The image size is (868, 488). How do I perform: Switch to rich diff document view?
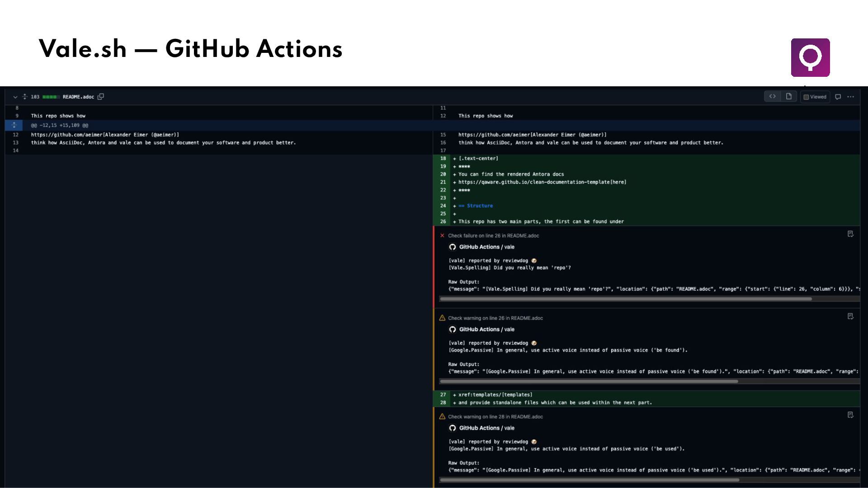789,96
